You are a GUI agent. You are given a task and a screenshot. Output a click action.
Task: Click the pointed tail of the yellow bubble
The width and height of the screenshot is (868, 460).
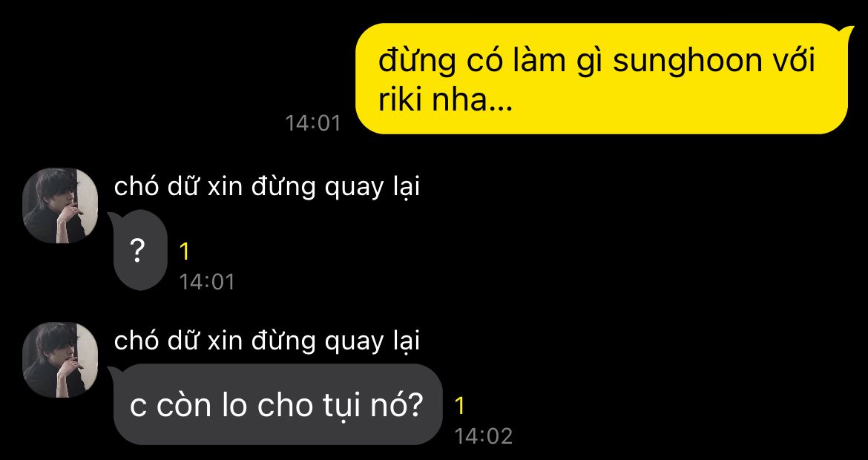coord(849,30)
